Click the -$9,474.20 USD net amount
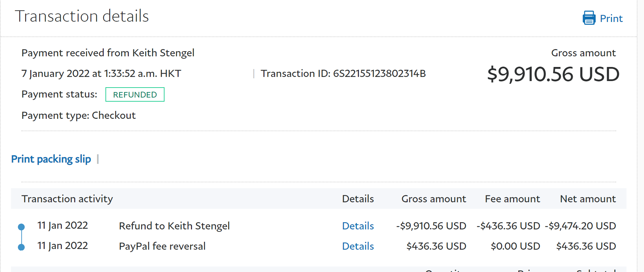 point(580,226)
